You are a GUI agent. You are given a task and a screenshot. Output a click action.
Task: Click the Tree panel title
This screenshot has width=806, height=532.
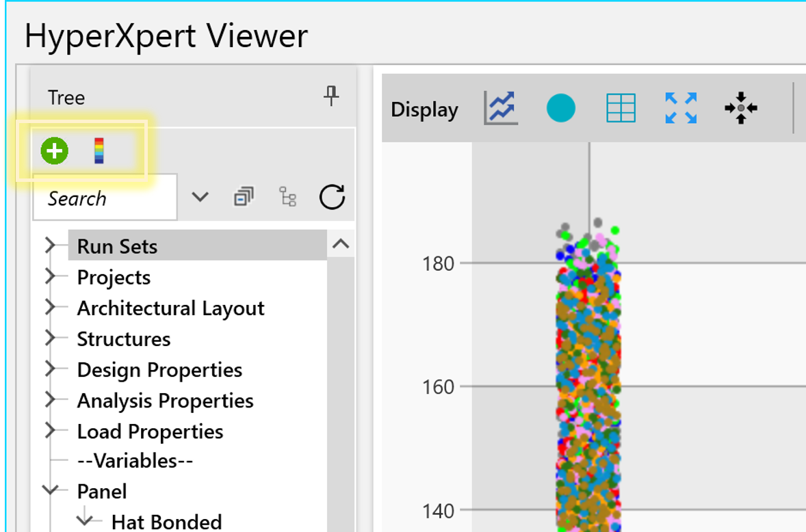[66, 98]
